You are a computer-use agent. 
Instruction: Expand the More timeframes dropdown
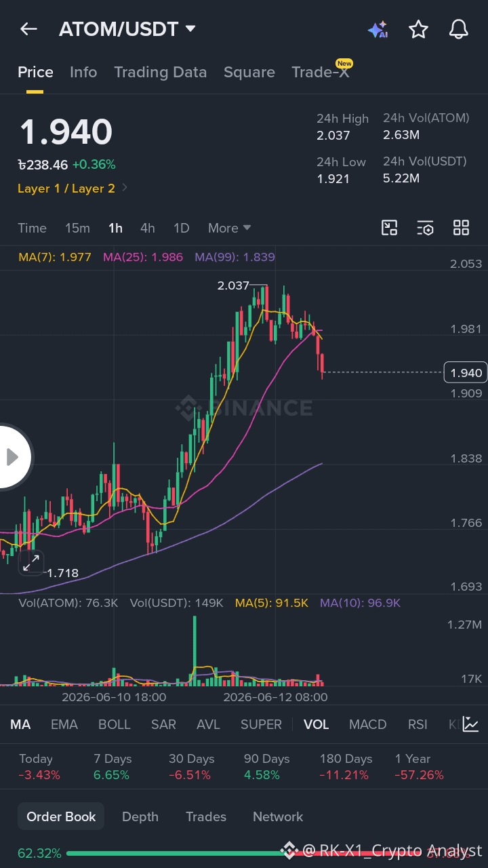(x=230, y=228)
